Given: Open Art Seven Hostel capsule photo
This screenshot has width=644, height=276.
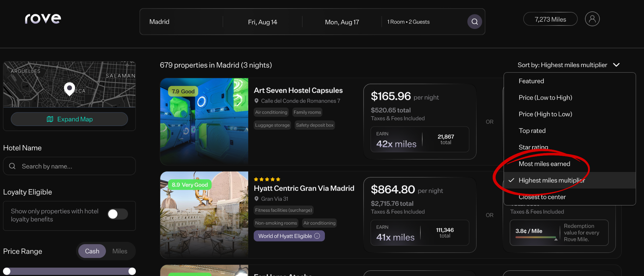Looking at the screenshot, I should tap(204, 121).
